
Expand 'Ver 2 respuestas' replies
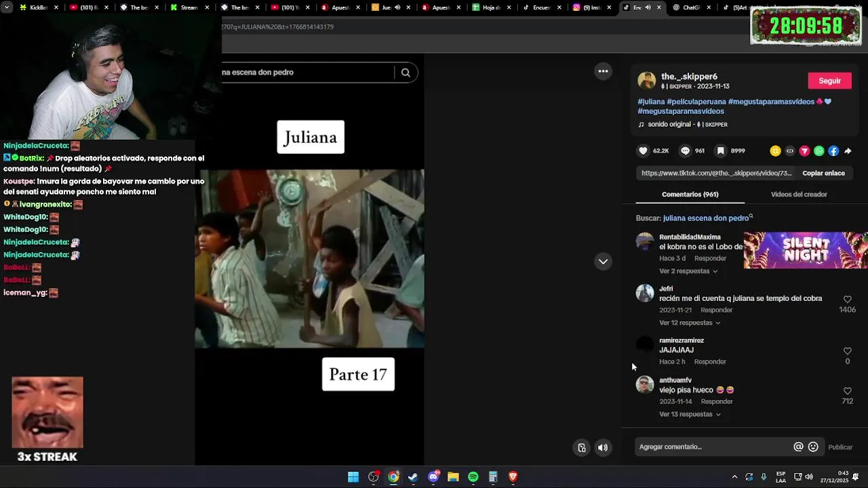tap(688, 271)
